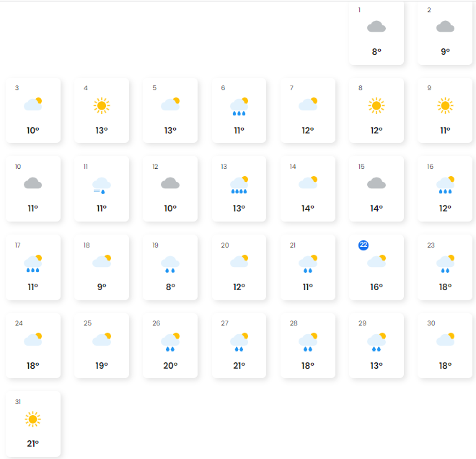Click the 18° temperature on day 23

(x=445, y=287)
